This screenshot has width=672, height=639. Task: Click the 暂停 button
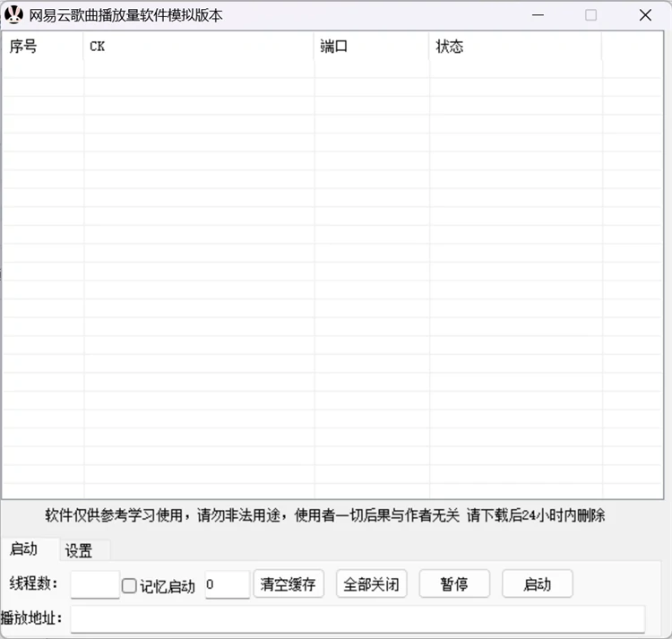pos(454,583)
